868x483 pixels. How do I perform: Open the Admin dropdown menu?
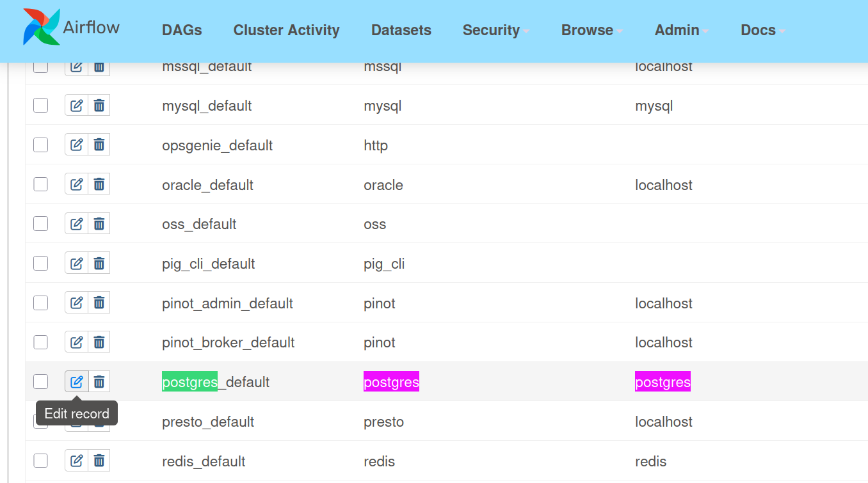click(x=681, y=30)
